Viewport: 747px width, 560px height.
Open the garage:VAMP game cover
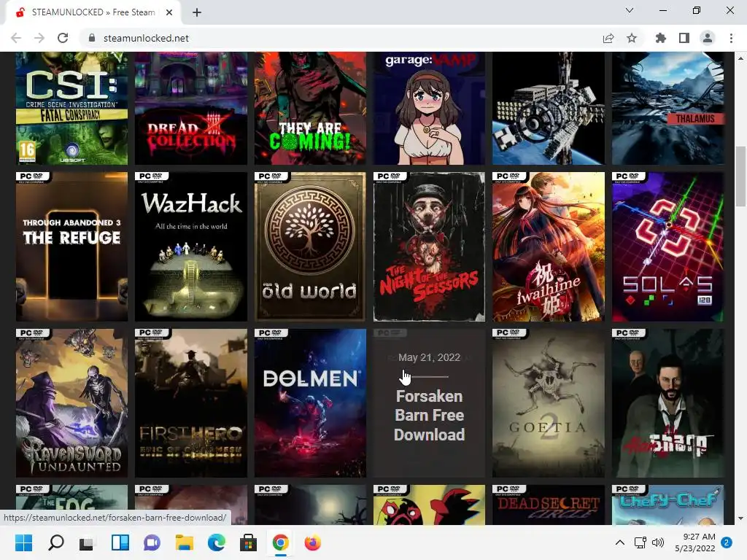[x=429, y=108]
